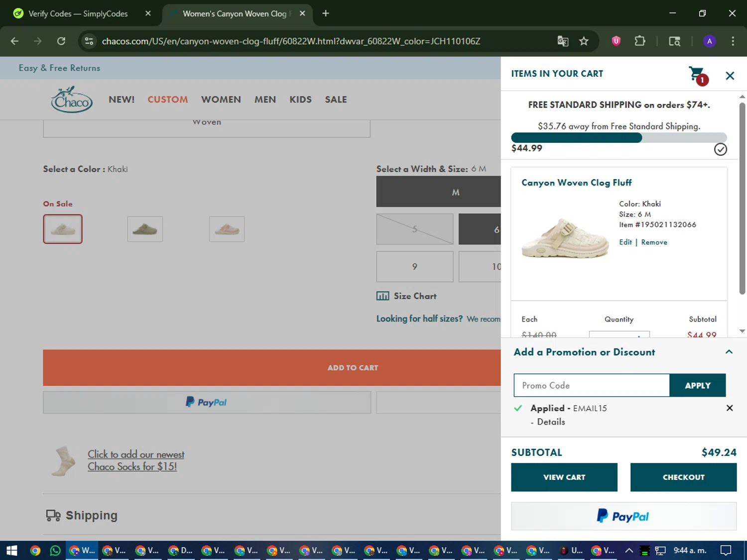The image size is (747, 560).
Task: Open the Canyon Woven Clog Fluff product link
Action: (x=576, y=183)
